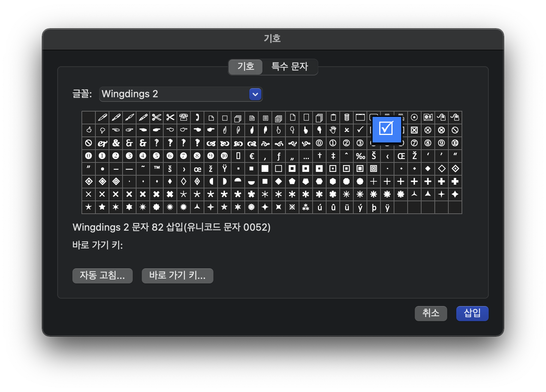
Task: Select the dagger symbol
Action: pyautogui.click(x=319, y=156)
